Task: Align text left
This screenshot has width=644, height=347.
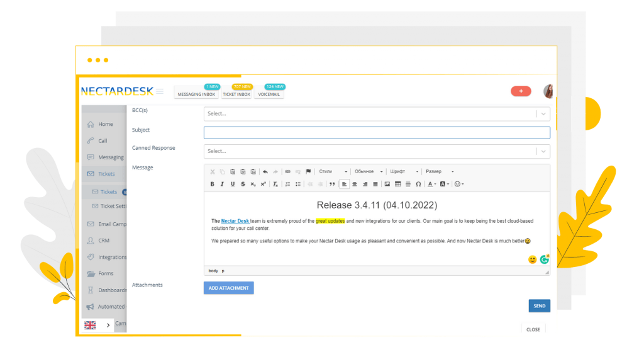Action: (x=344, y=184)
